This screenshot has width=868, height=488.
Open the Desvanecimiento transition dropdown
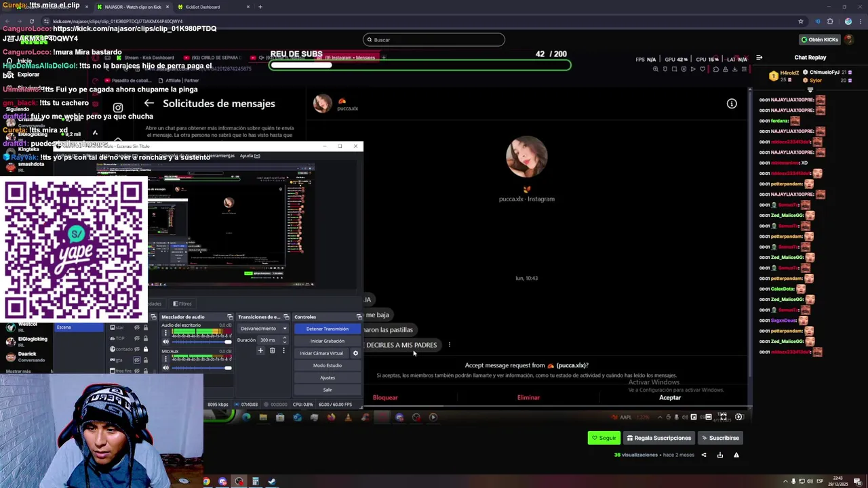point(264,329)
